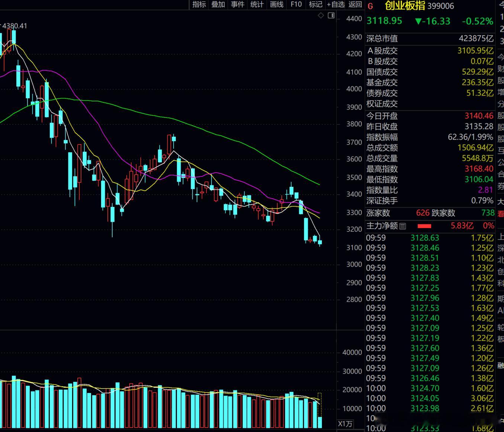Image resolution: width=504 pixels, height=432 pixels.
Task: Click the 主力净额 amount 5.83亿
Action: point(462,226)
